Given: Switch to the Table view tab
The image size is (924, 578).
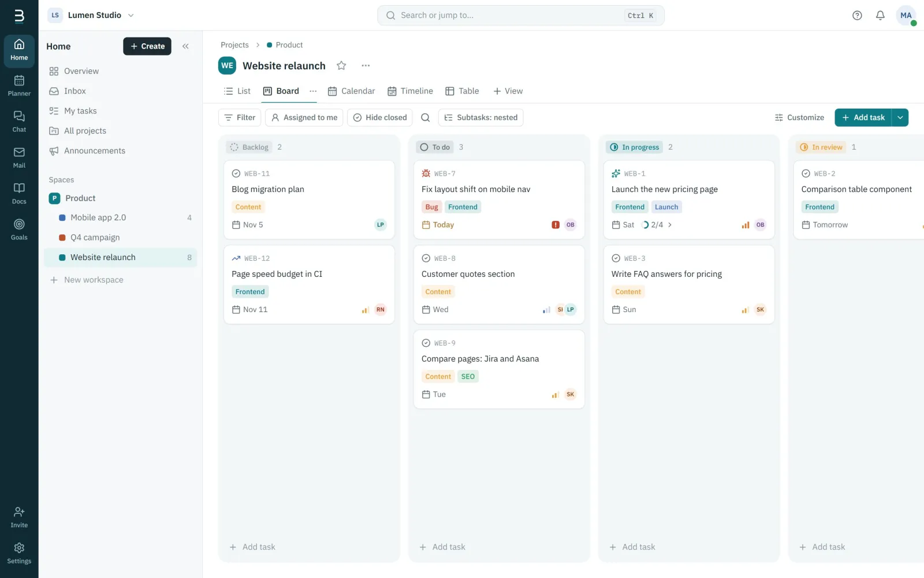Looking at the screenshot, I should click(462, 91).
